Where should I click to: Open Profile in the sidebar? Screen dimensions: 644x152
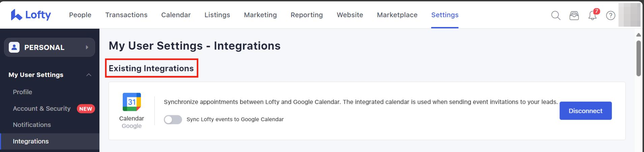tap(22, 92)
